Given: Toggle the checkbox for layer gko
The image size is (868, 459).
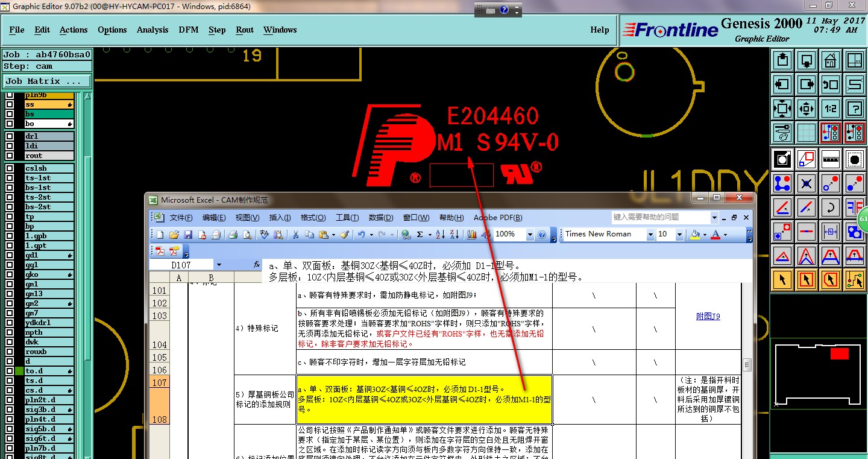Looking at the screenshot, I should (x=10, y=274).
